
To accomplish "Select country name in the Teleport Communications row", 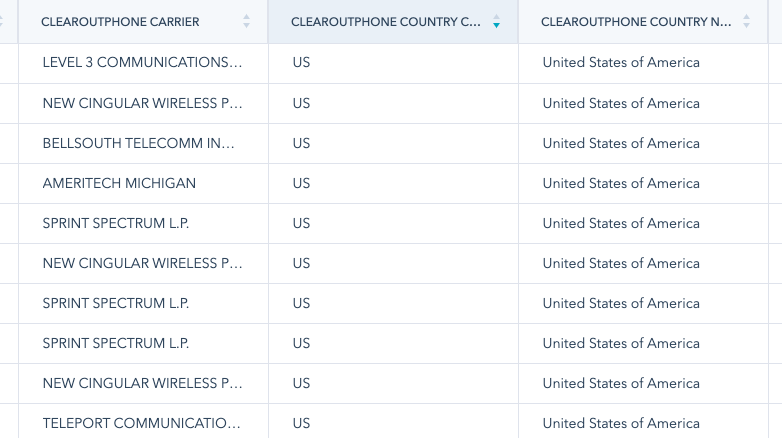I will 621,423.
